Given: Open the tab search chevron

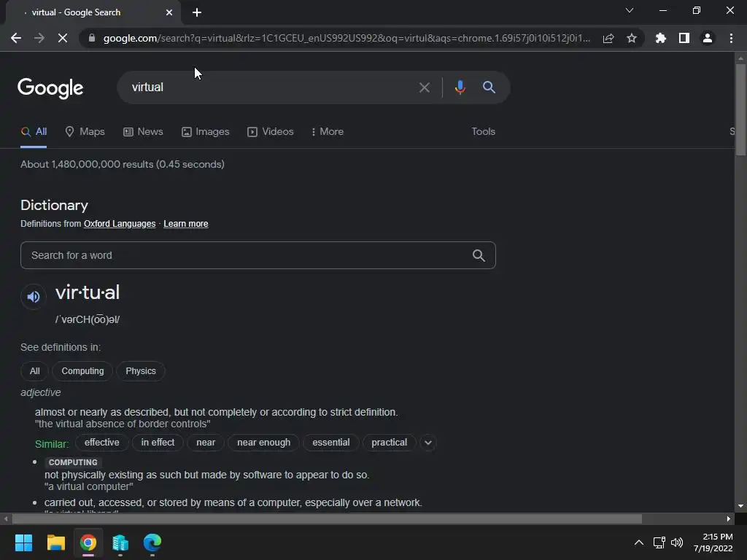Looking at the screenshot, I should click(630, 10).
